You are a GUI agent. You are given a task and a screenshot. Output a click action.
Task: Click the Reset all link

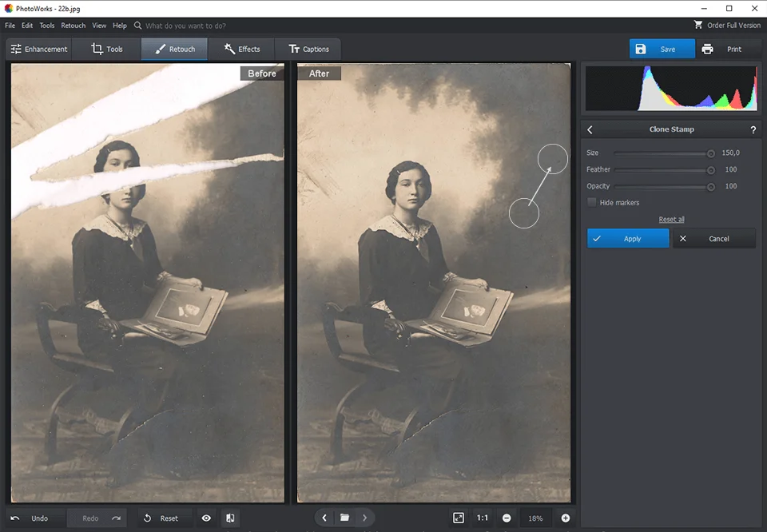[x=670, y=219]
